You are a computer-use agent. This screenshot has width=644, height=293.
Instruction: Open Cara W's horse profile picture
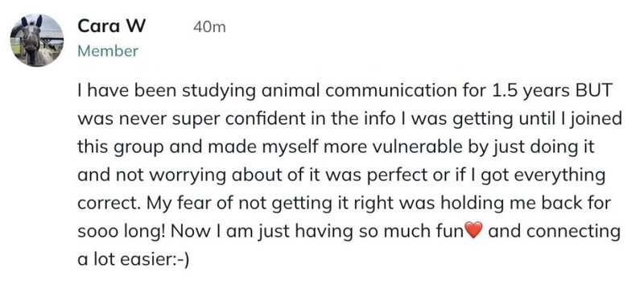coord(37,40)
